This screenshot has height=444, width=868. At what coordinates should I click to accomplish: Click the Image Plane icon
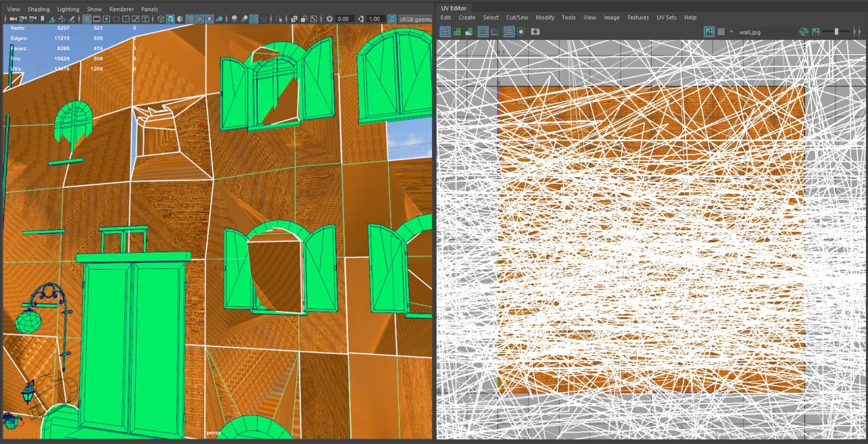pos(52,19)
